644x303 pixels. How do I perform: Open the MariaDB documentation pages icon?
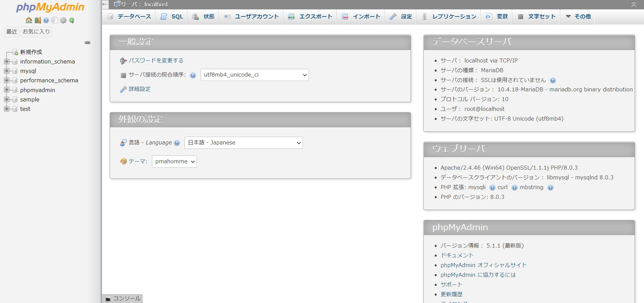click(54, 20)
